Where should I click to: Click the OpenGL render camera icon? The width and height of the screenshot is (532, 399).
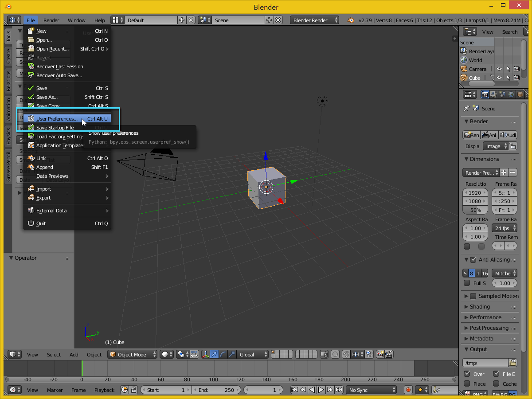click(x=380, y=354)
